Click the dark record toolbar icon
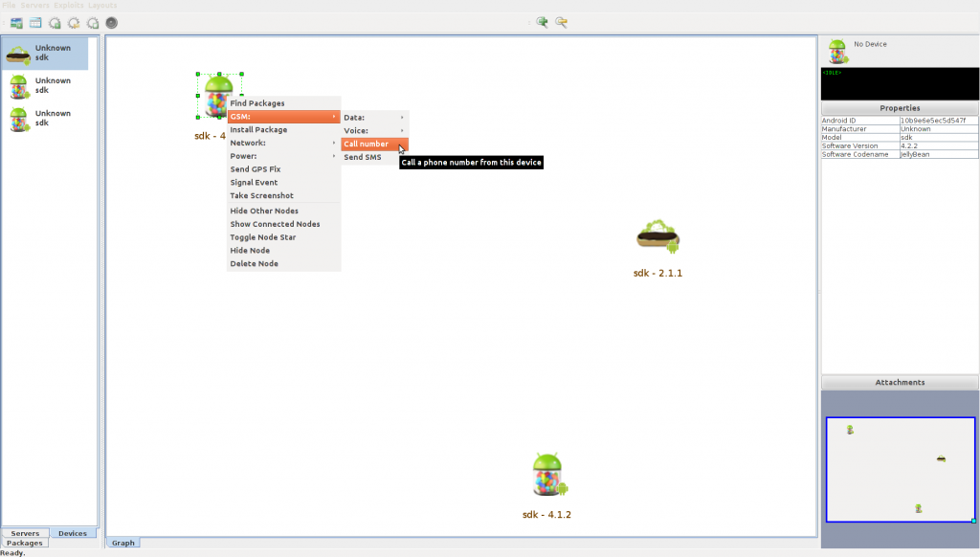Screen dimensions: 980x557 click(112, 22)
